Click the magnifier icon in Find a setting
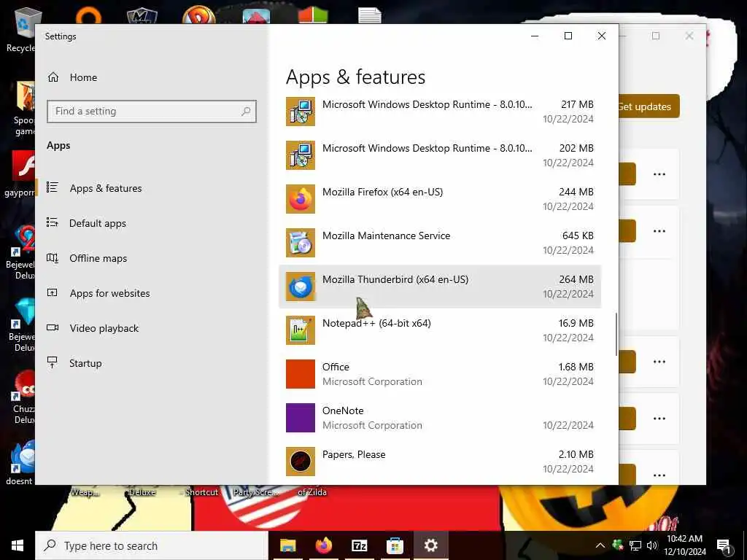The image size is (747, 560). (246, 112)
